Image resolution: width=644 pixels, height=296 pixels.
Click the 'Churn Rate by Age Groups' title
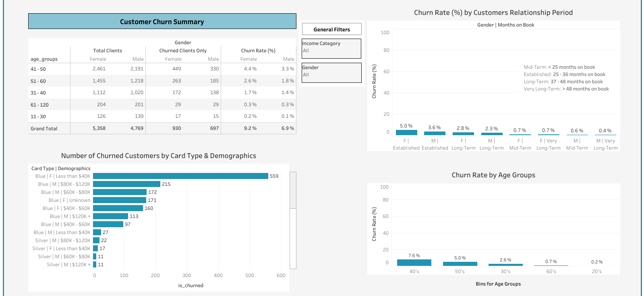click(493, 175)
